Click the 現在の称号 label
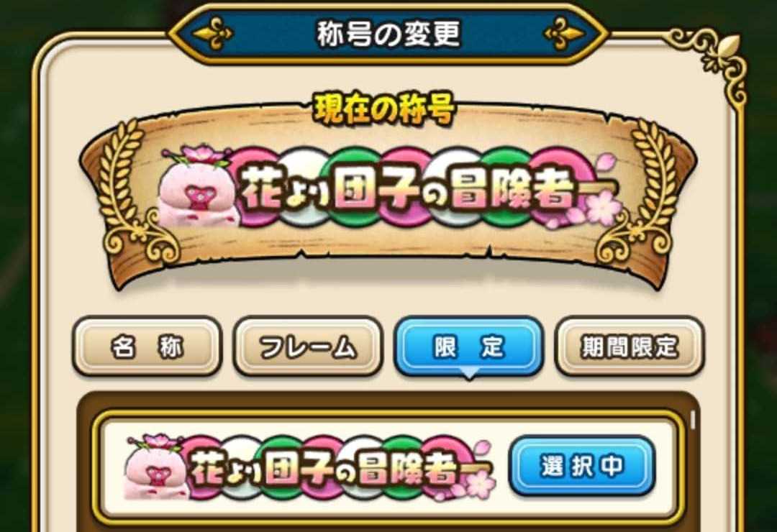This screenshot has width=777, height=532. pyautogui.click(x=384, y=110)
